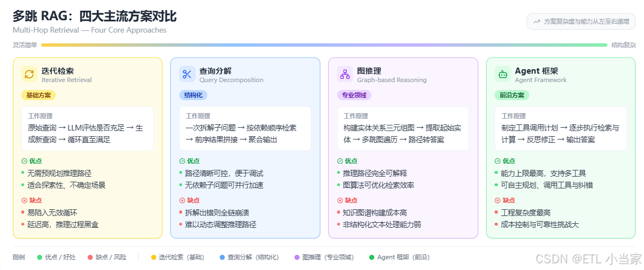Click the 多跳 RAG：四大主流方案对比 title
The width and height of the screenshot is (644, 270).
(94, 16)
